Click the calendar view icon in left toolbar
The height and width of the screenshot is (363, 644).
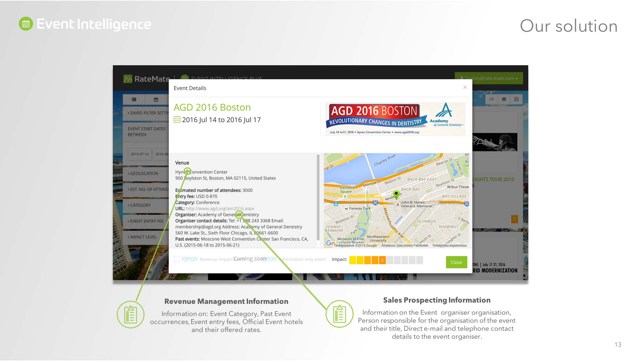coord(156,99)
